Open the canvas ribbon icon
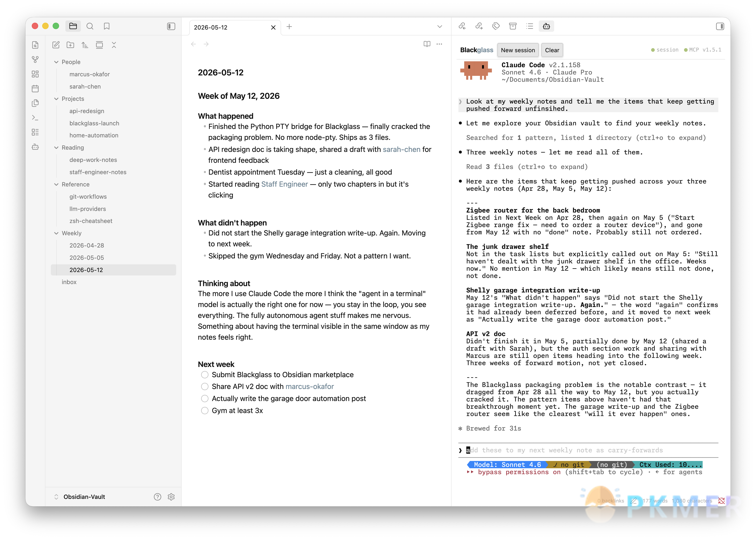Viewport: 756px width, 540px height. [x=35, y=74]
